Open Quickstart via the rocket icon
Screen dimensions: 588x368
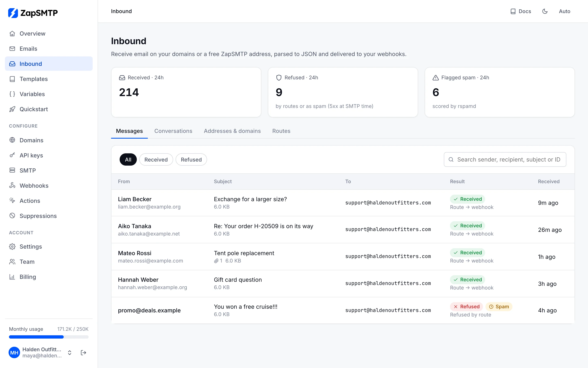[x=12, y=109]
